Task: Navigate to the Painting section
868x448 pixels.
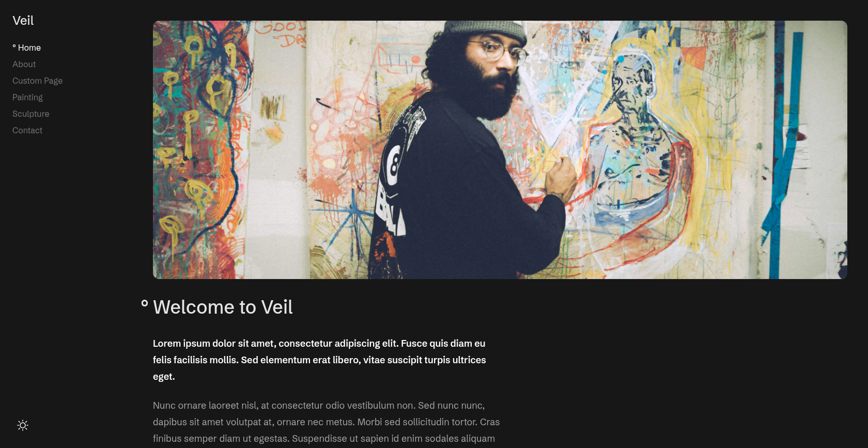Action: 27,97
